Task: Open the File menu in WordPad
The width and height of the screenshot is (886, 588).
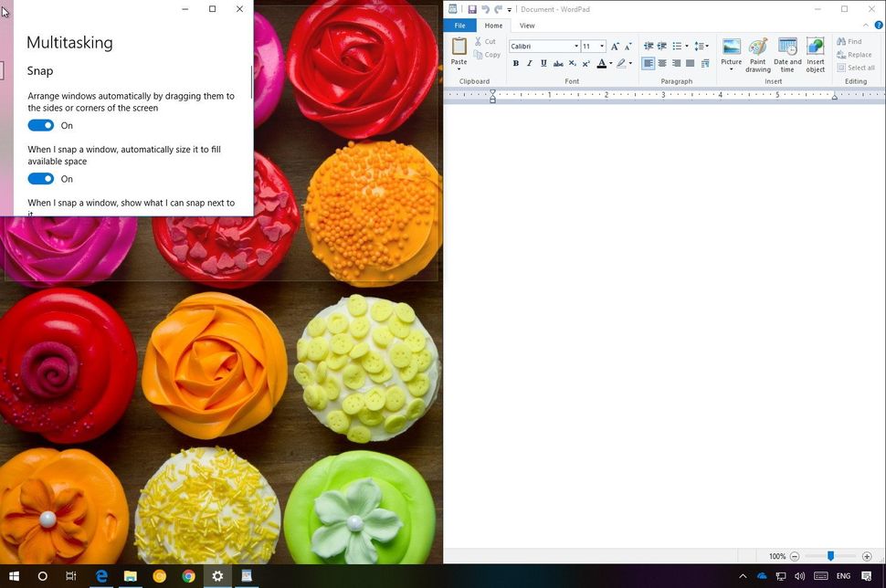Action: (x=460, y=26)
